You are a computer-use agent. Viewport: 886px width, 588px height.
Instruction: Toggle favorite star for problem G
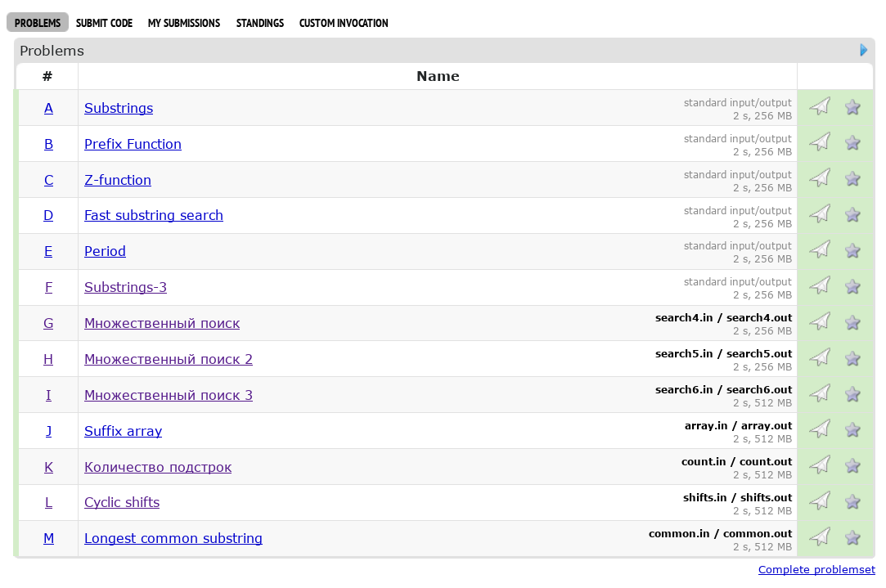coord(852,322)
